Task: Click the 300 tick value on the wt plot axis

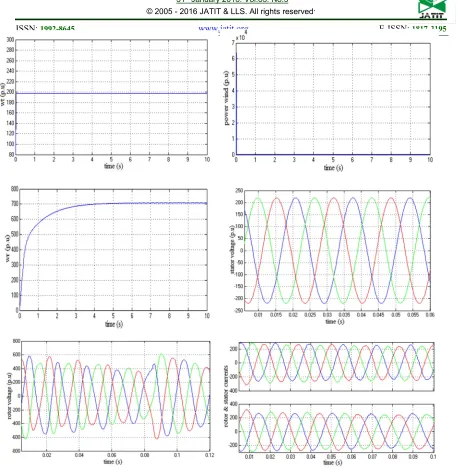Action: point(10,40)
